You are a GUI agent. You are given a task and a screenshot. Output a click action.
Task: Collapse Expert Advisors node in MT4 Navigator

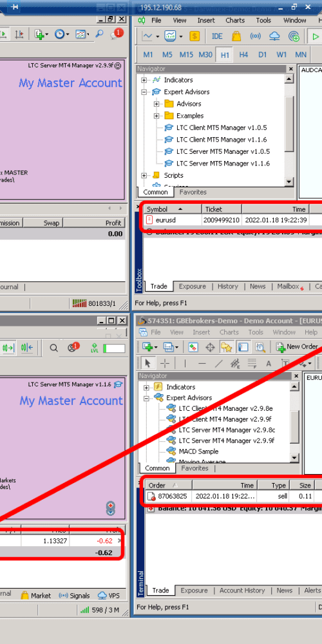146,398
